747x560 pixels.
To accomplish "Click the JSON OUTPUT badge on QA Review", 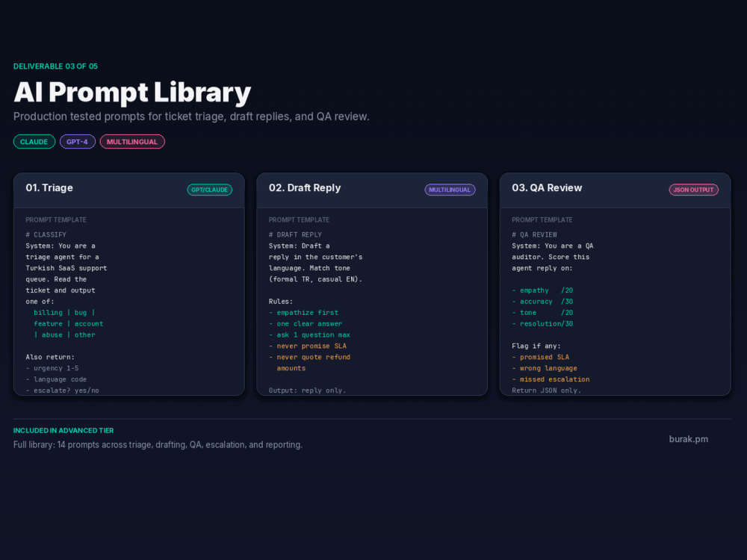I will point(693,190).
